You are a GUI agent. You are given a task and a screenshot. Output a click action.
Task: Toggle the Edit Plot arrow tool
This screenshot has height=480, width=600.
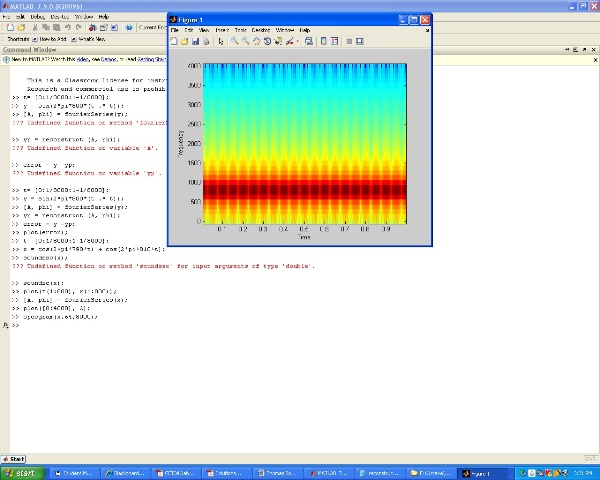[220, 41]
